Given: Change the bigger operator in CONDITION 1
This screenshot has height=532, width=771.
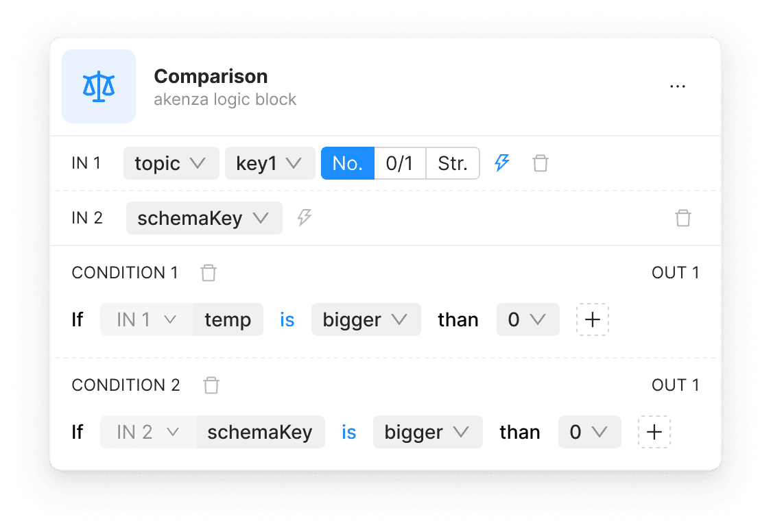Looking at the screenshot, I should pyautogui.click(x=366, y=319).
